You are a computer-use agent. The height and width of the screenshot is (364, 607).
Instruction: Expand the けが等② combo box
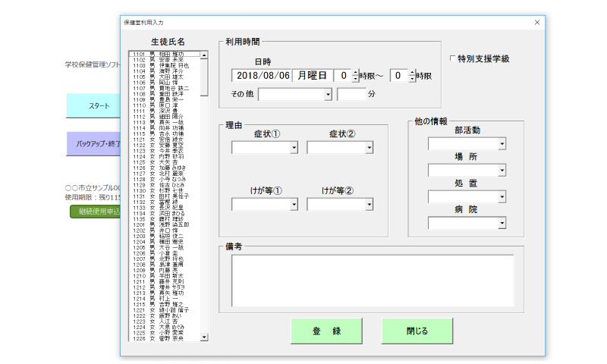pos(370,204)
